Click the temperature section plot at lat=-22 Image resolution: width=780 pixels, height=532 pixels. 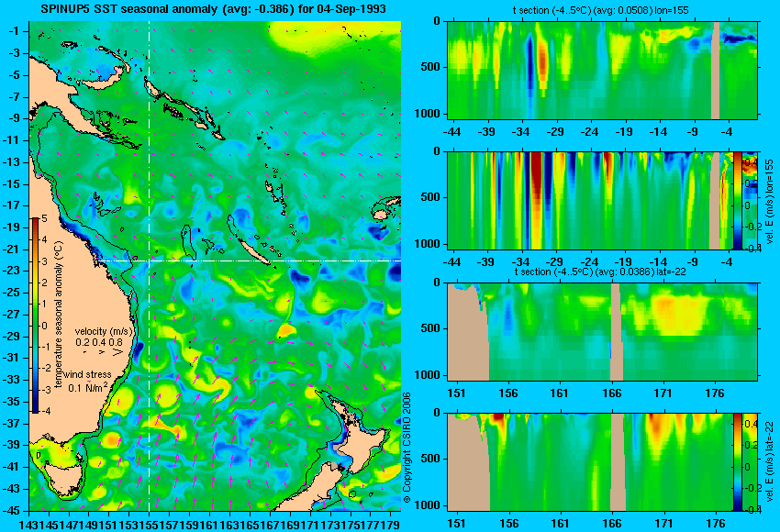(602, 332)
